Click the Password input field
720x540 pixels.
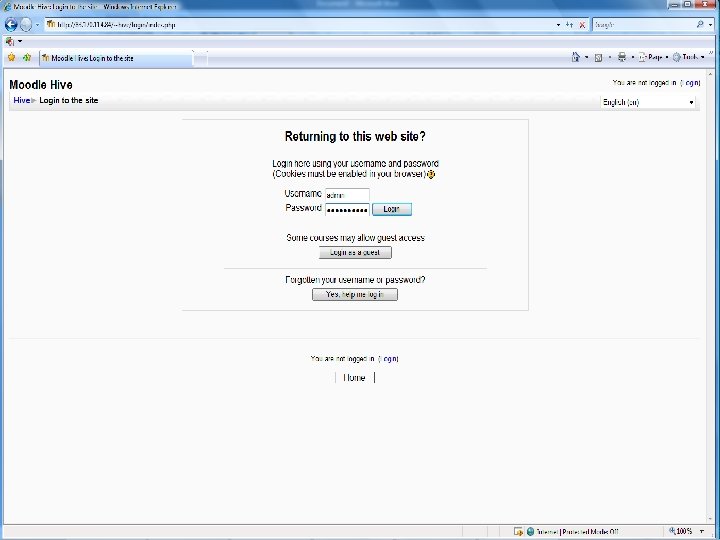pos(347,210)
